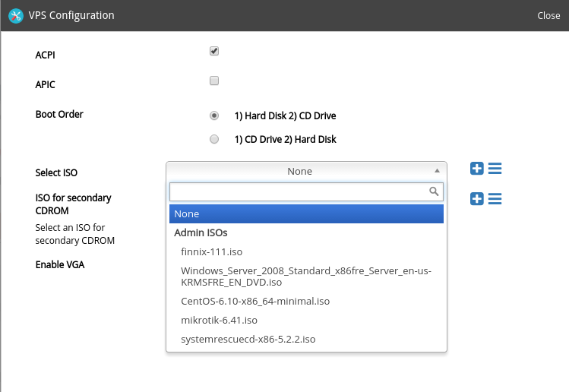Select the Windows_Server_2008_Standard ISO option
This screenshot has width=569, height=392.
pyautogui.click(x=306, y=277)
